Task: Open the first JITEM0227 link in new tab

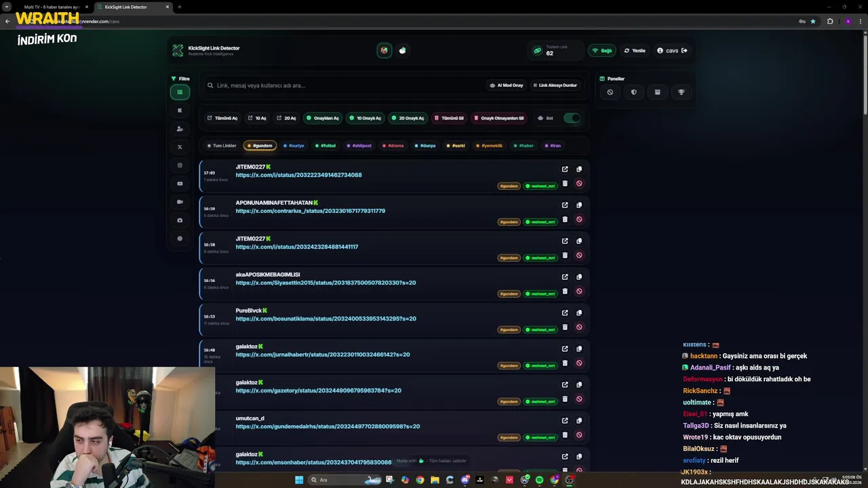Action: coord(565,169)
